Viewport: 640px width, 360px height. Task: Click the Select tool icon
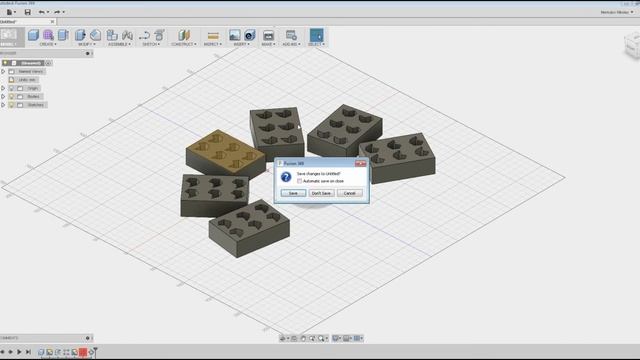(317, 35)
